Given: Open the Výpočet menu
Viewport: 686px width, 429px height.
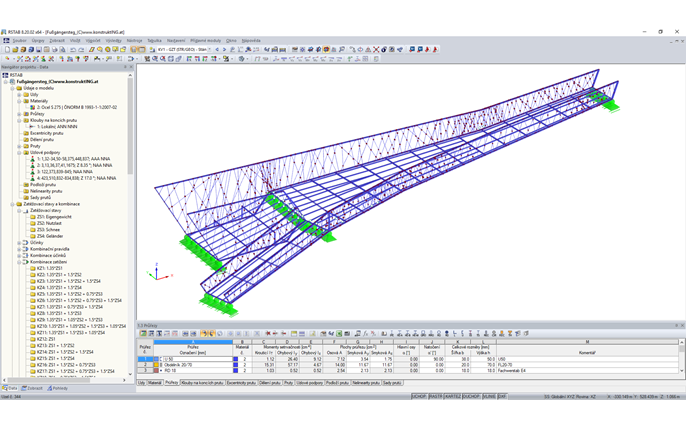Looking at the screenshot, I should point(93,41).
